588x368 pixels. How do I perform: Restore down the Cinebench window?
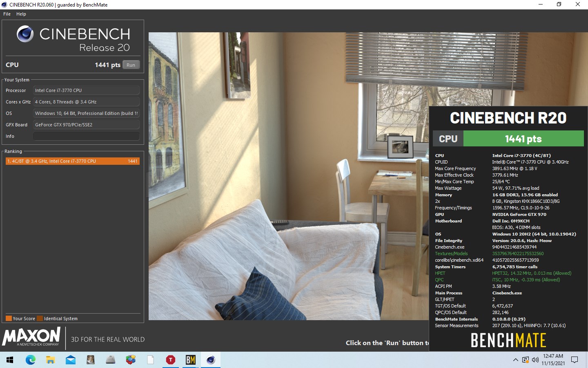click(559, 4)
